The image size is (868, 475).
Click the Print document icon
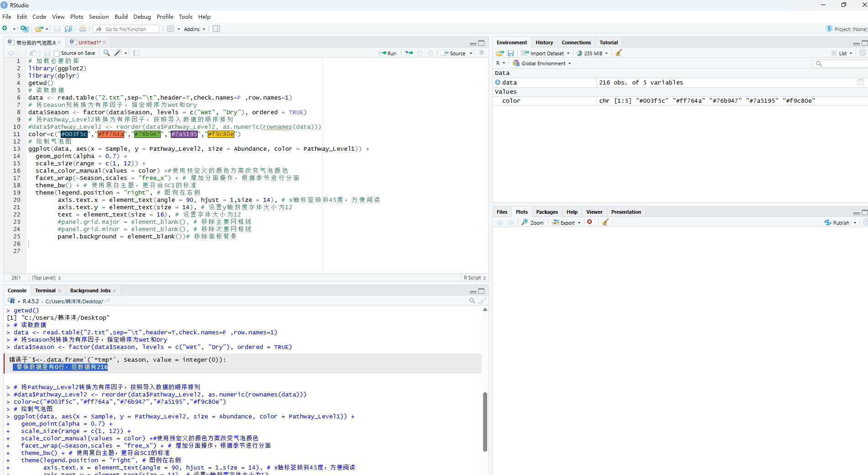pos(83,29)
